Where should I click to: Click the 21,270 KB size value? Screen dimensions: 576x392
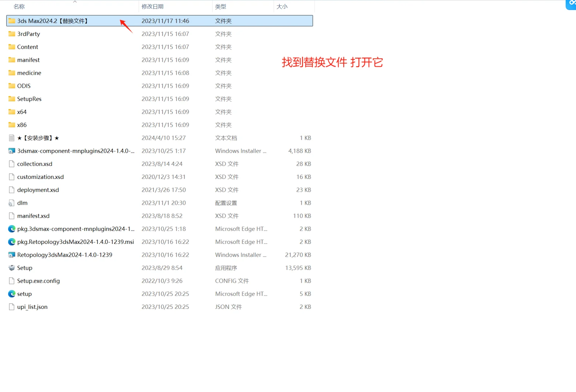pos(298,255)
